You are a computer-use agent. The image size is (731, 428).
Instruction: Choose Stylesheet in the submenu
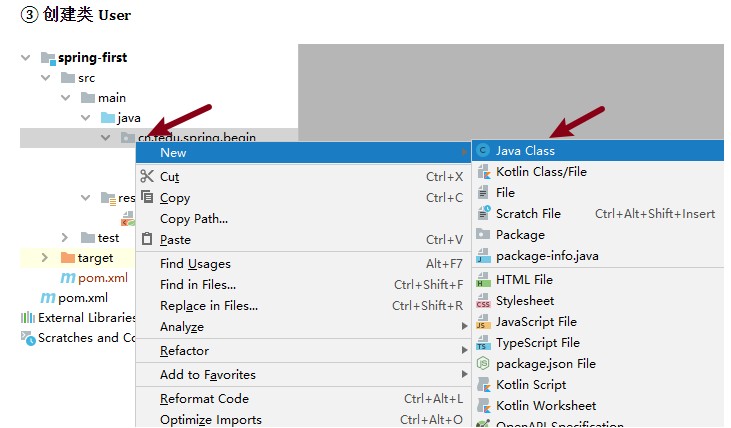598,301
